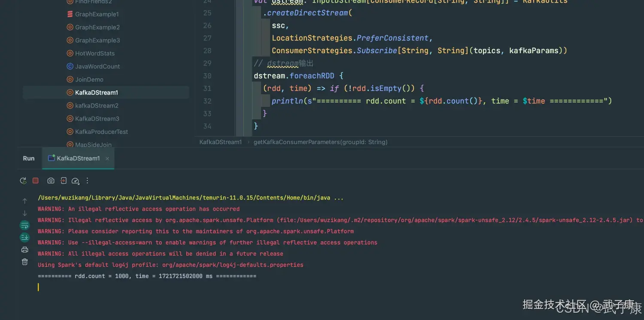The height and width of the screenshot is (320, 644).
Task: Open the three-dots more actions menu
Action: 87,181
